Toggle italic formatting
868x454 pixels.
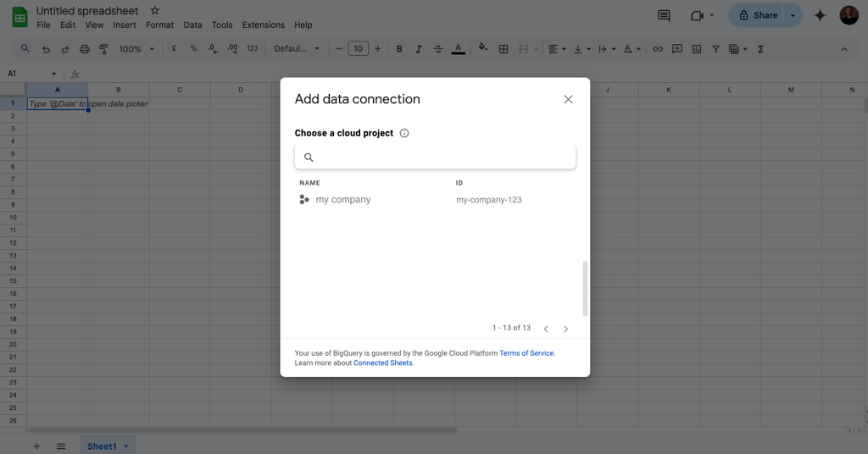pyautogui.click(x=419, y=49)
